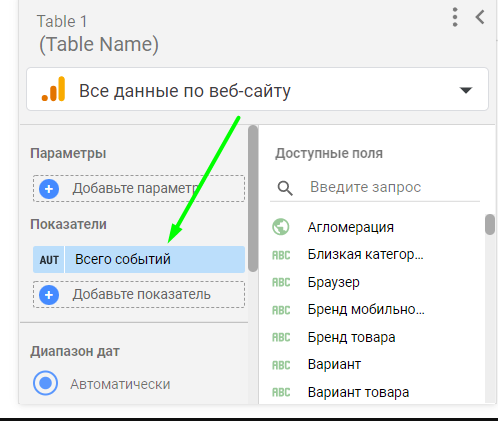
Task: Select the 'Автоматически' date range radio button
Action: [x=45, y=383]
